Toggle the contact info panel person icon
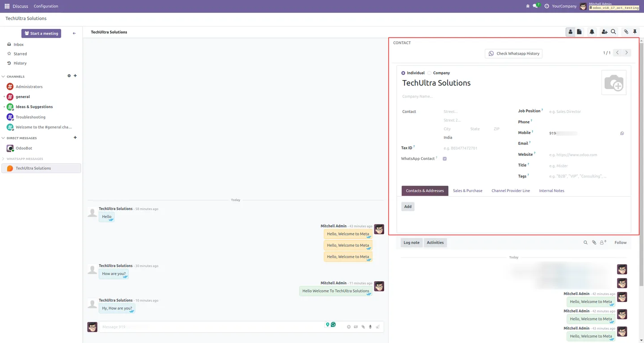Screen dimensions: 644x343 tap(570, 32)
